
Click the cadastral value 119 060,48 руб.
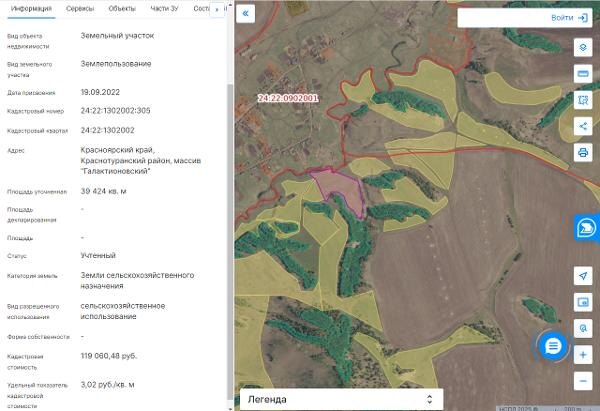point(109,356)
